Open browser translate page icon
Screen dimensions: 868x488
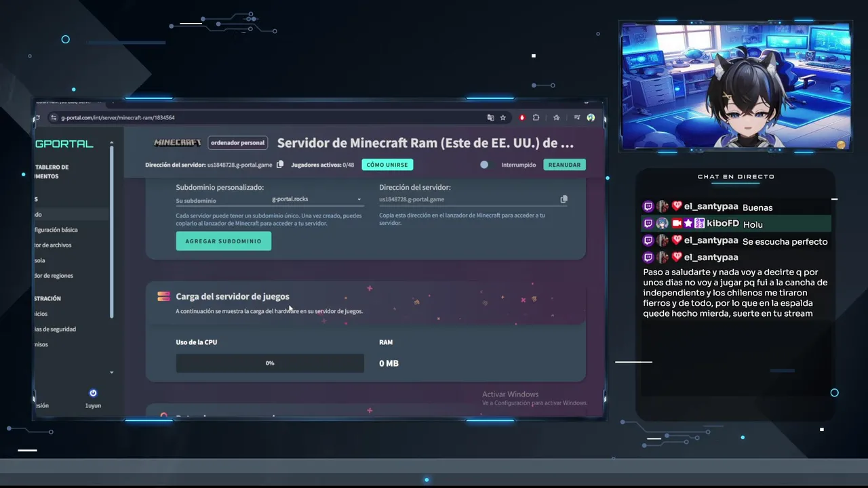(490, 117)
